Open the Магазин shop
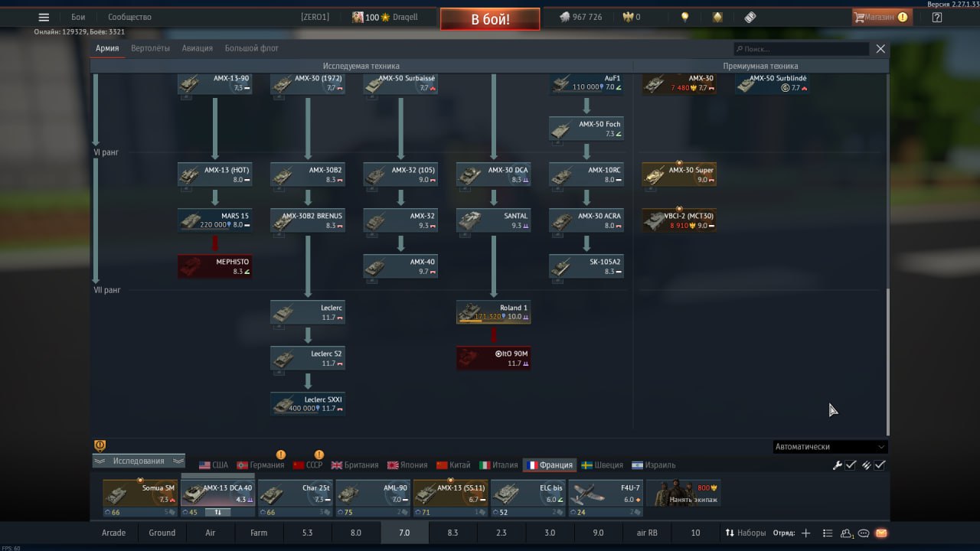Image resolution: width=980 pixels, height=551 pixels. [881, 17]
